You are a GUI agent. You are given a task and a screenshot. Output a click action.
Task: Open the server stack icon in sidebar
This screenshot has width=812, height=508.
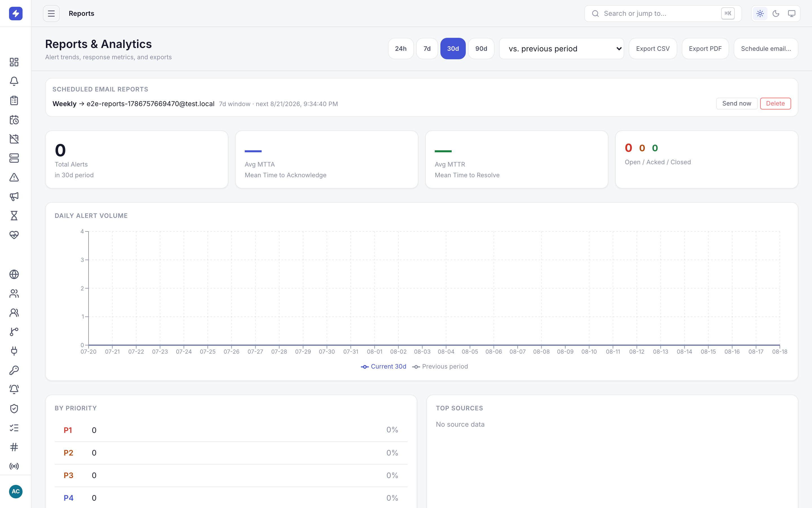point(14,158)
